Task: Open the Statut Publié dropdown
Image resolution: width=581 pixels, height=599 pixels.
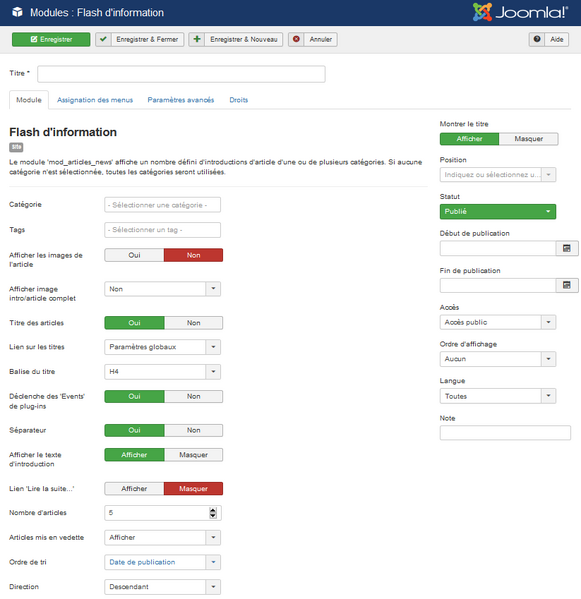Action: (x=498, y=212)
